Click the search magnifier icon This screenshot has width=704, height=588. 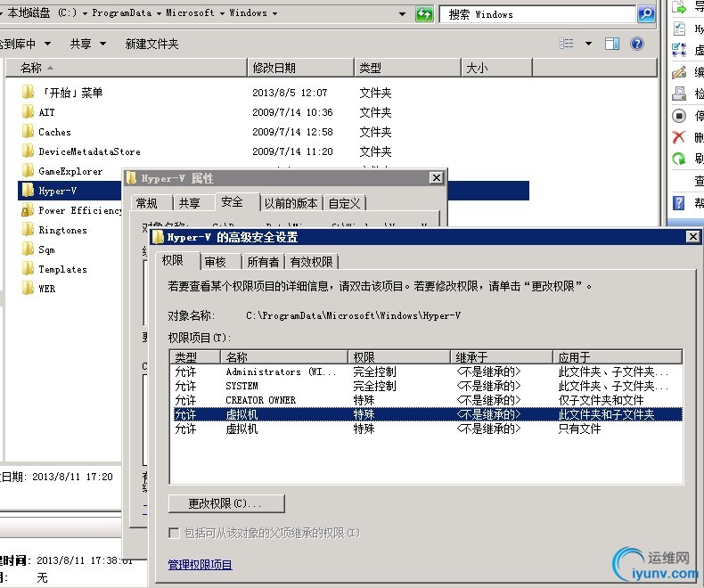(646, 14)
